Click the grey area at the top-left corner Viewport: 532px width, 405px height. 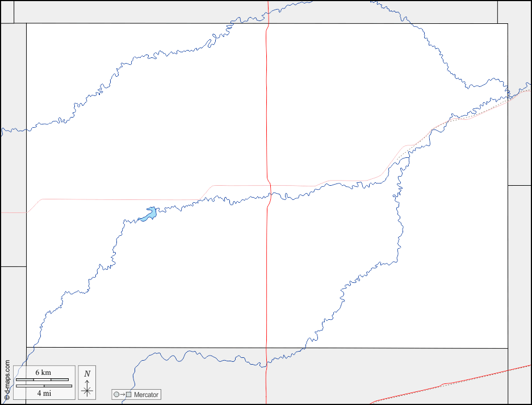point(7,11)
